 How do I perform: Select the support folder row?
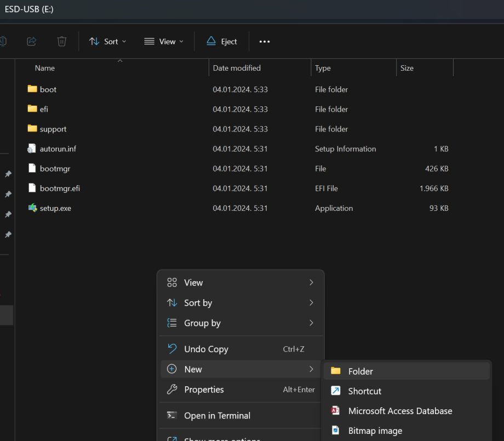[x=53, y=129]
